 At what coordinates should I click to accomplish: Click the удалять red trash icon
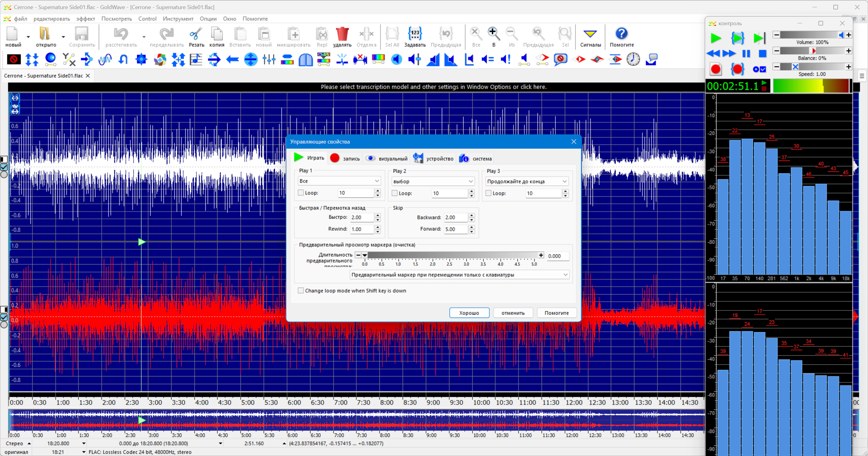(342, 37)
